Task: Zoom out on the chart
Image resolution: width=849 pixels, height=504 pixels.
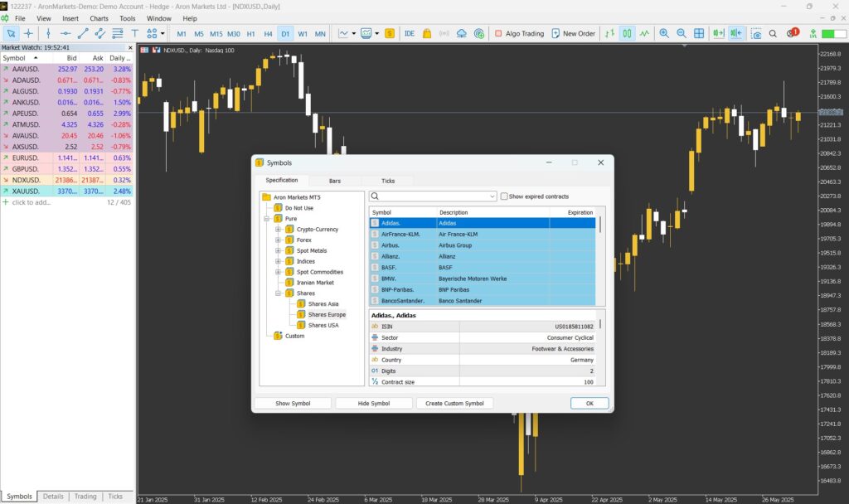Action: tap(682, 33)
